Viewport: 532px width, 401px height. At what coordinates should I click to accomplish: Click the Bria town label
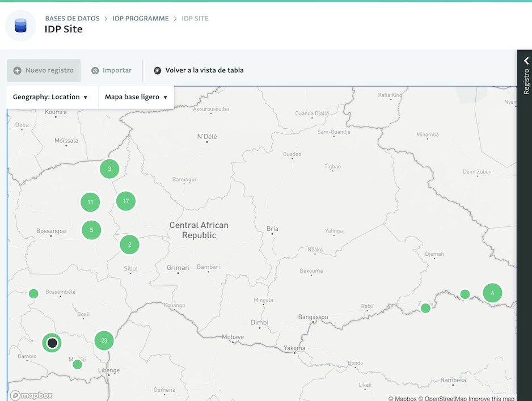point(272,229)
